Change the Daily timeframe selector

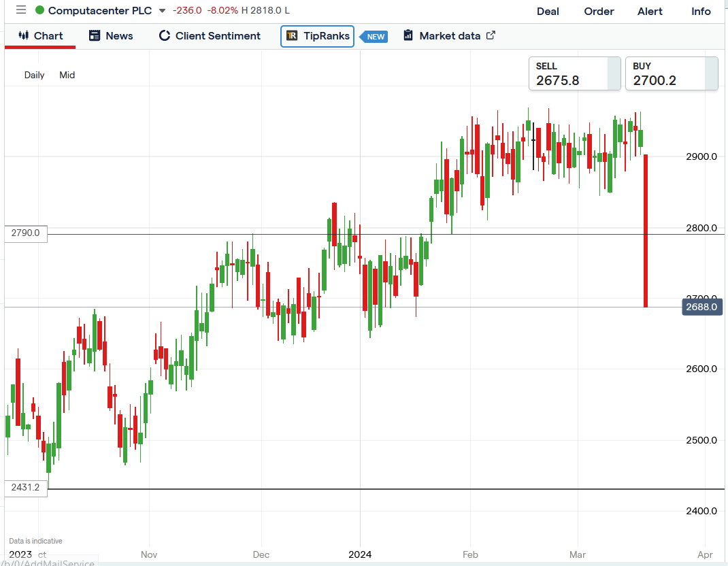point(34,75)
